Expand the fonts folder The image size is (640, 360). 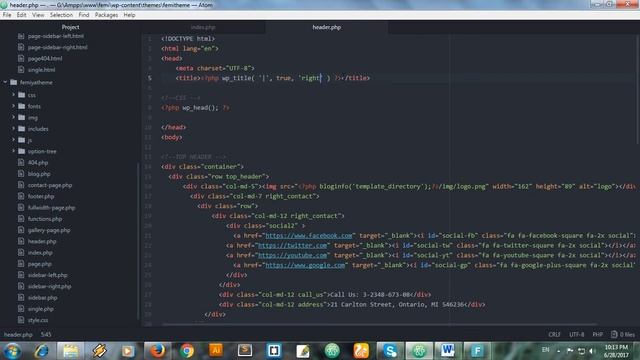(13, 106)
